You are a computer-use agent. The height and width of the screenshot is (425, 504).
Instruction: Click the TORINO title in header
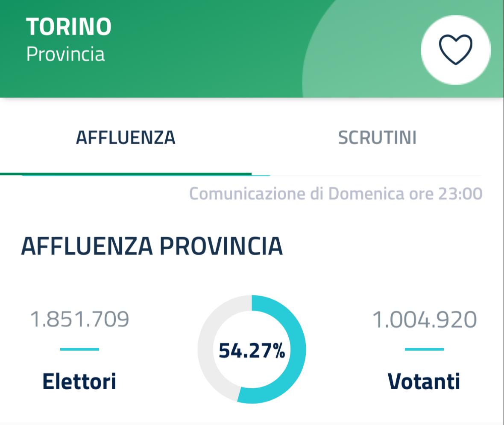coord(69,27)
